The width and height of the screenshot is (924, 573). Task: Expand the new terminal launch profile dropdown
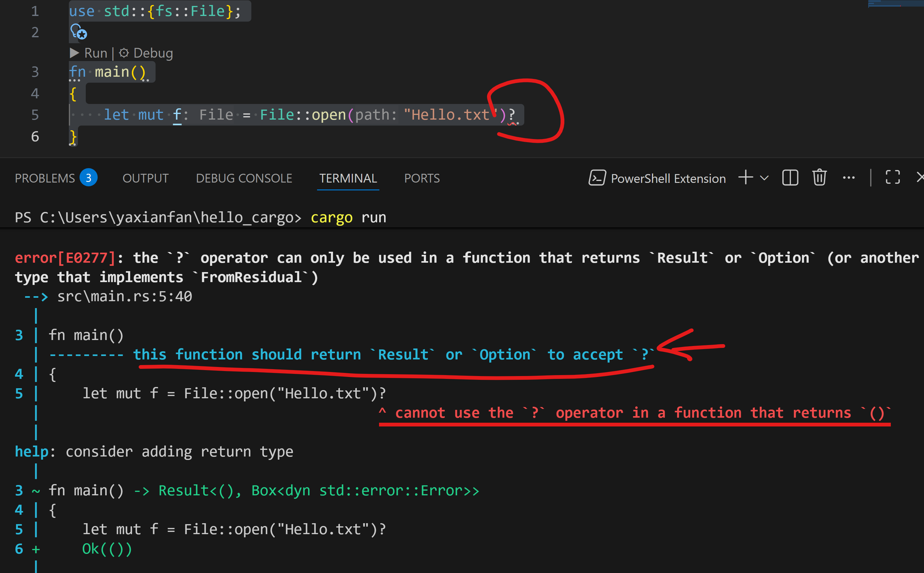[x=764, y=178]
